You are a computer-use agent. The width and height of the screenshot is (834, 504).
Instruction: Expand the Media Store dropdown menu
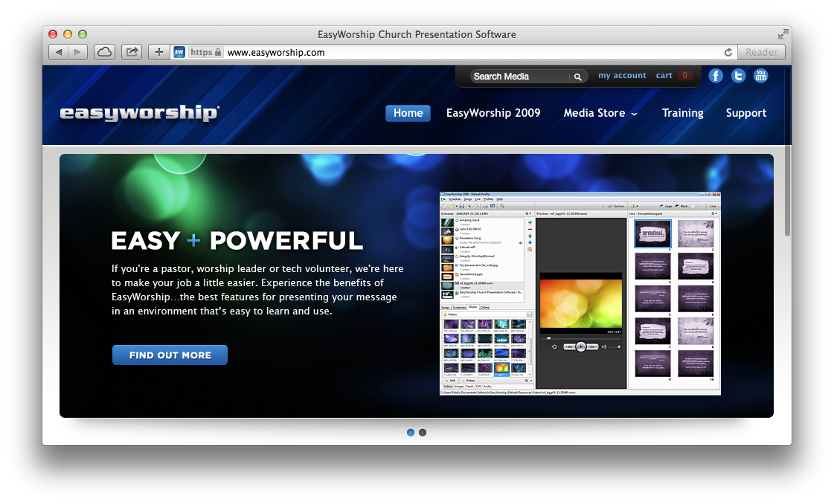coord(600,113)
